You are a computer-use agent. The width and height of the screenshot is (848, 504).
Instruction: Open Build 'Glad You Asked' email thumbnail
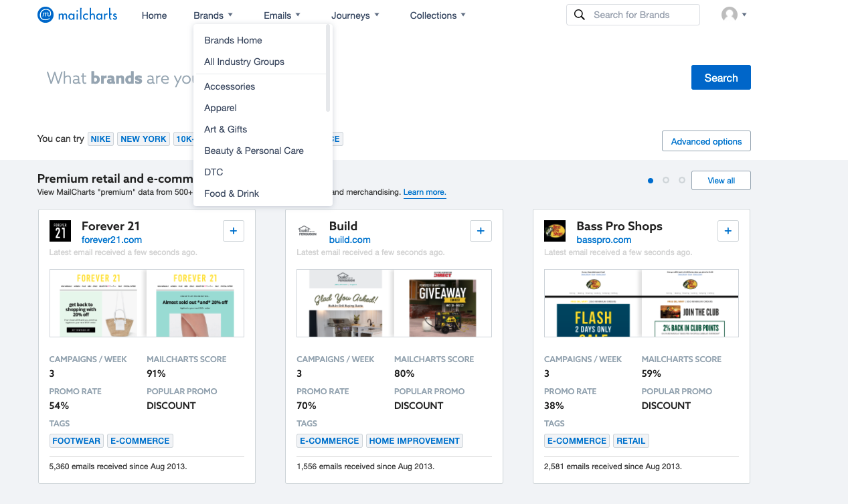pos(345,303)
